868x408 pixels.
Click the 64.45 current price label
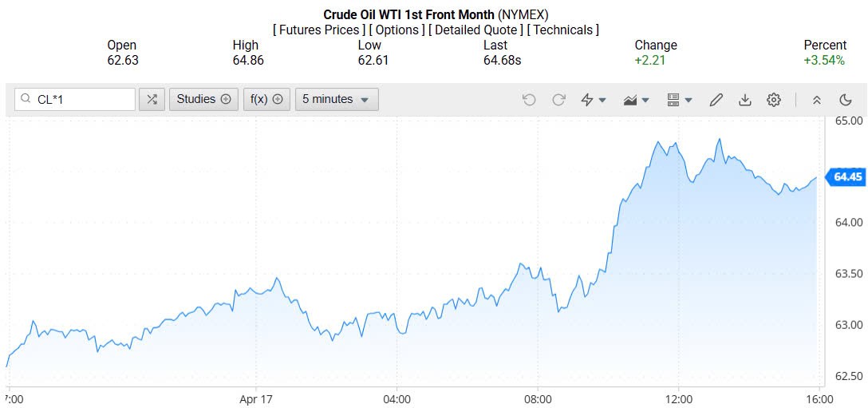847,177
